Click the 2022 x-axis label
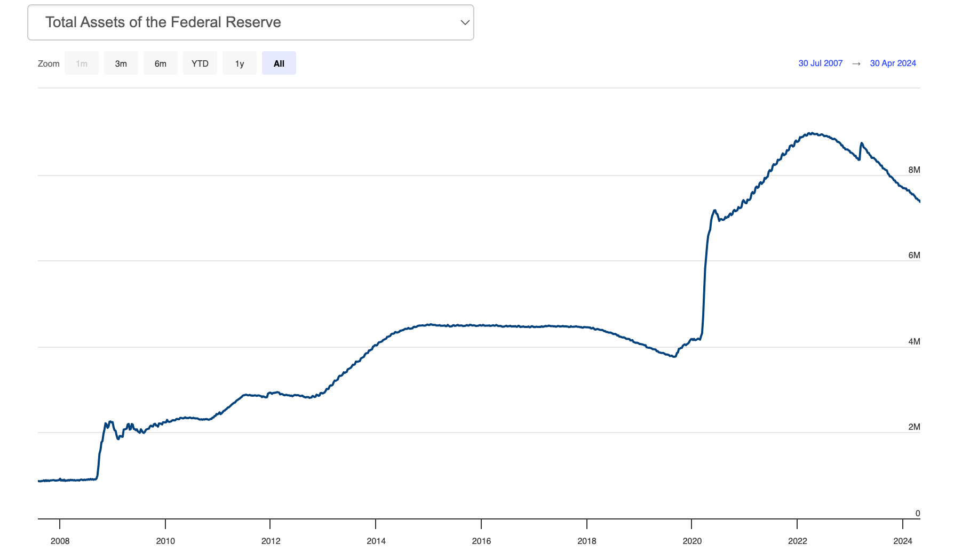 pos(798,541)
